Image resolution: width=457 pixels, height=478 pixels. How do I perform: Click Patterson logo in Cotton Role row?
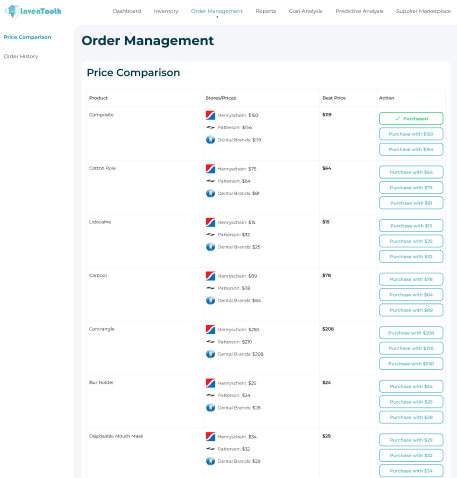(x=210, y=181)
